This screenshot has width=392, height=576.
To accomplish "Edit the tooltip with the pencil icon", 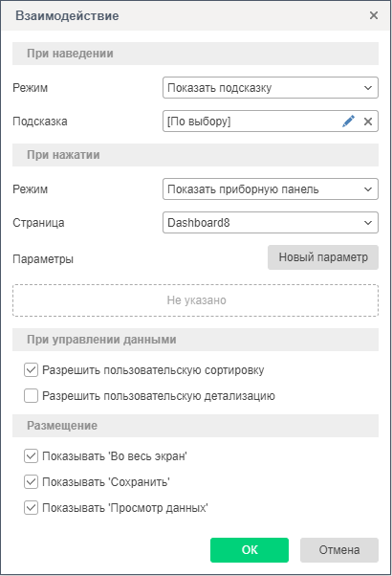I will click(348, 122).
